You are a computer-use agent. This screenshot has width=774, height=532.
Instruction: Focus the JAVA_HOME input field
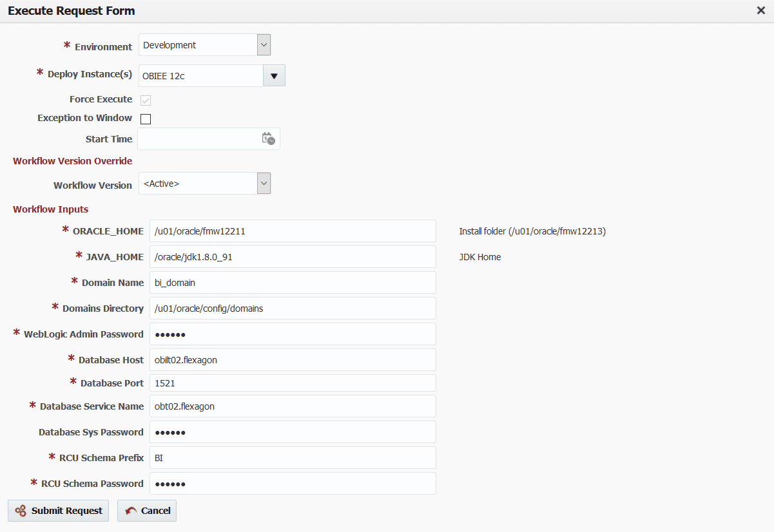tap(293, 257)
